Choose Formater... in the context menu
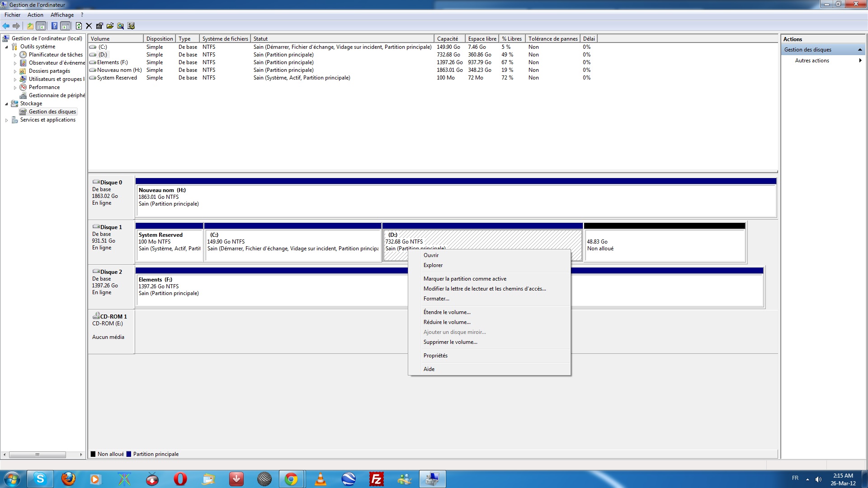This screenshot has height=488, width=868. click(x=436, y=299)
